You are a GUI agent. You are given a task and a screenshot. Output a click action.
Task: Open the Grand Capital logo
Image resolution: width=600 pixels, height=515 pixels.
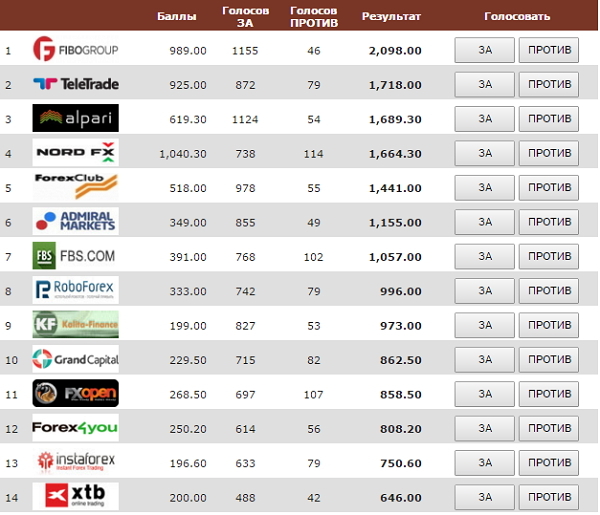[x=75, y=359]
